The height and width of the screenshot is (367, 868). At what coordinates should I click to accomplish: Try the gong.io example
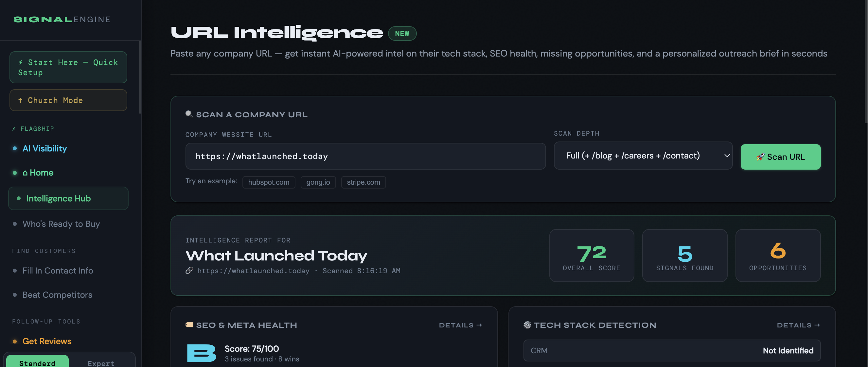pyautogui.click(x=318, y=182)
